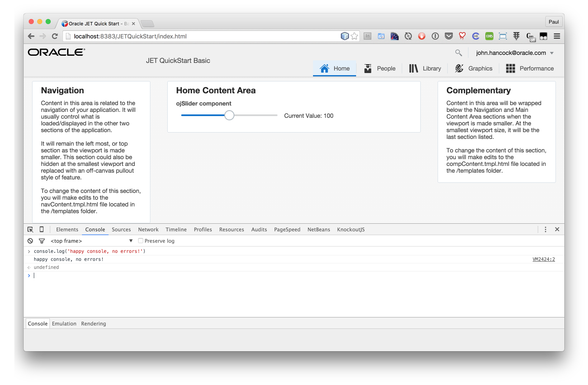This screenshot has height=385, width=588.
Task: Click the Paul profile button
Action: tap(553, 22)
